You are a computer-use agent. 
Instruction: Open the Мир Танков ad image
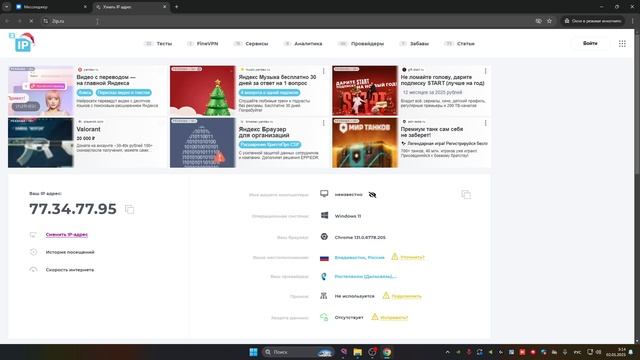point(364,142)
